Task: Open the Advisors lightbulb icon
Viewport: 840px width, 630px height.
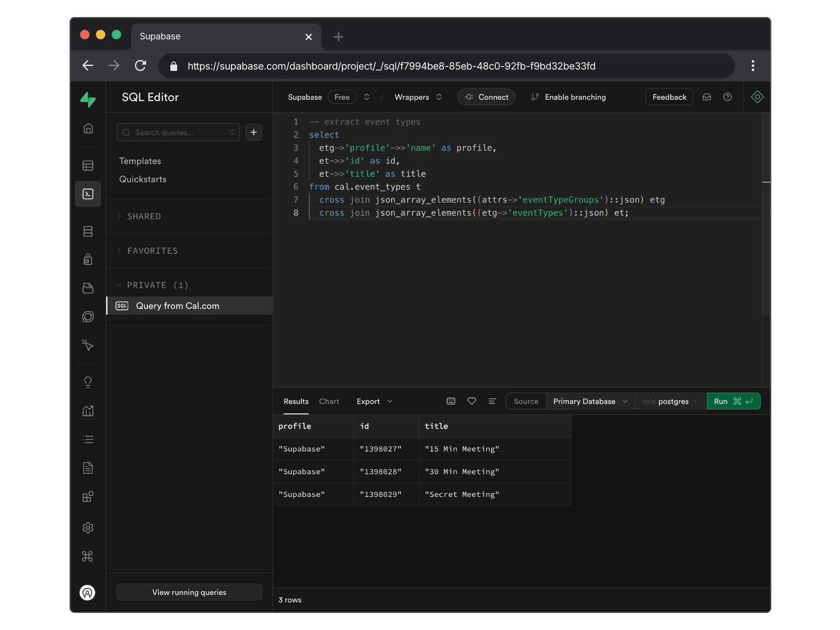Action: (88, 382)
